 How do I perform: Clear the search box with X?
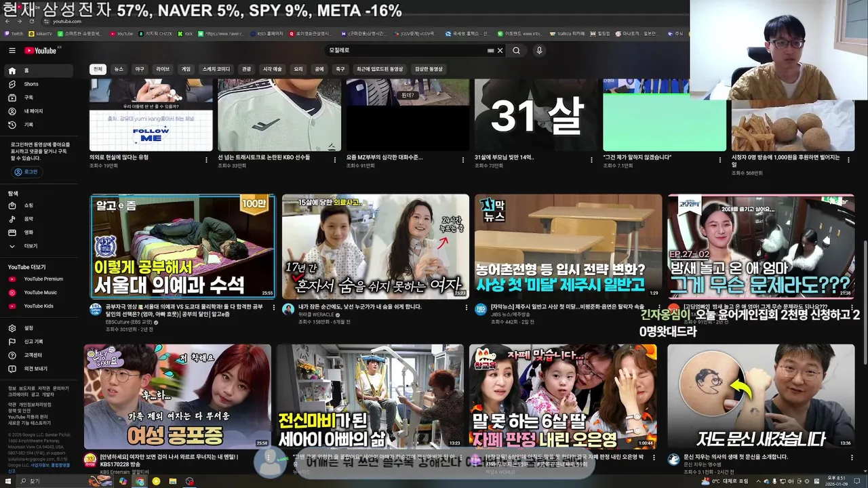(x=500, y=50)
